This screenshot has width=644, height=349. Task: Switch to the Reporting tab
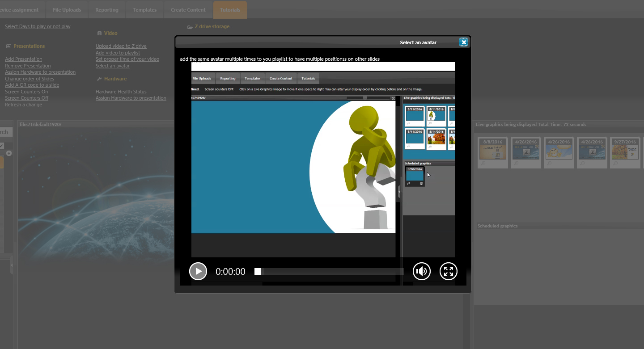point(107,10)
